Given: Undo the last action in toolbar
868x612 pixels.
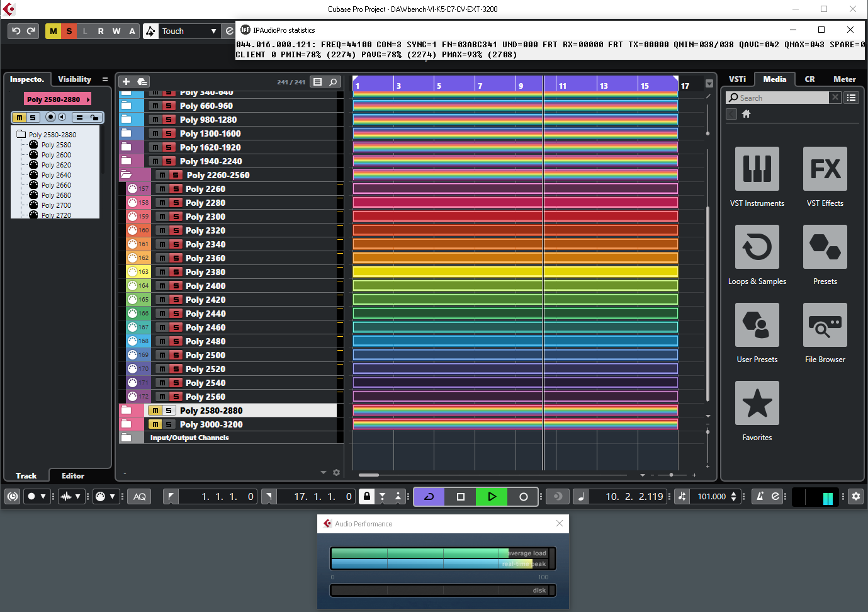Looking at the screenshot, I should click(x=16, y=31).
